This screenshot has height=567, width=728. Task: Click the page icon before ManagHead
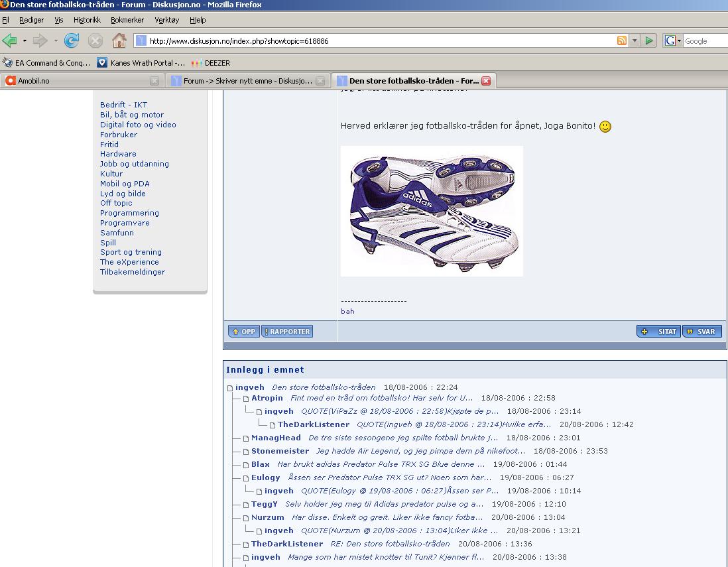[x=246, y=438]
